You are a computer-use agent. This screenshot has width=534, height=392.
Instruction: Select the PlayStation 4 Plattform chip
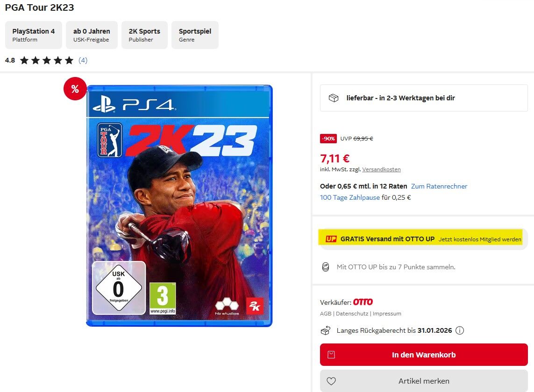(33, 35)
